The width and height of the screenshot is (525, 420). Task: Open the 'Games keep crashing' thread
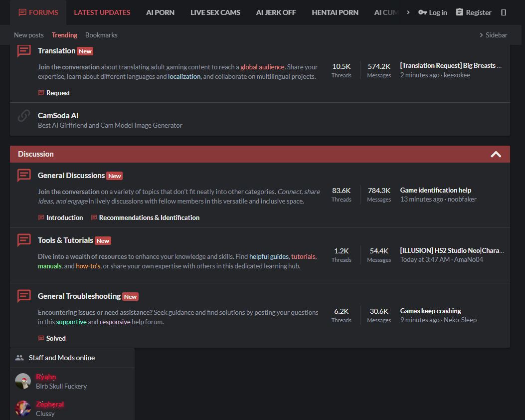click(x=431, y=311)
